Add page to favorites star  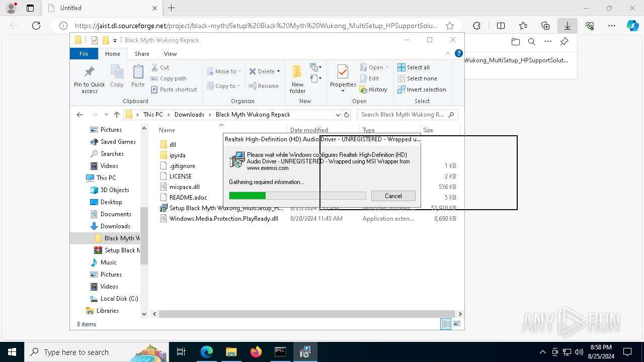450,26
